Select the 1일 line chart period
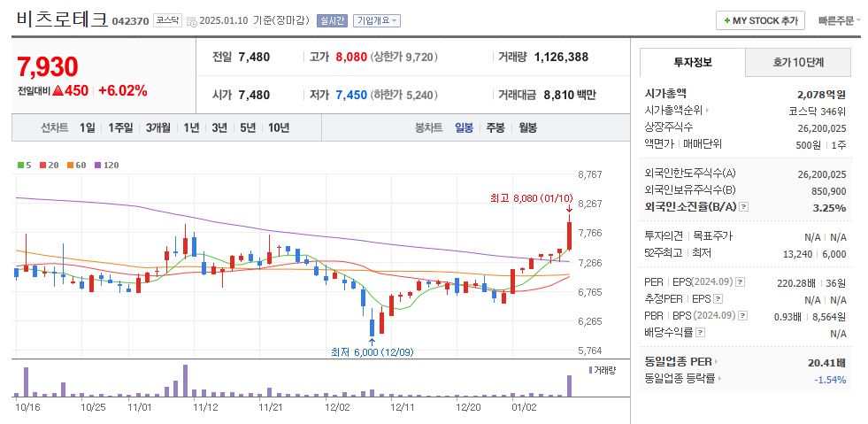 pyautogui.click(x=87, y=127)
